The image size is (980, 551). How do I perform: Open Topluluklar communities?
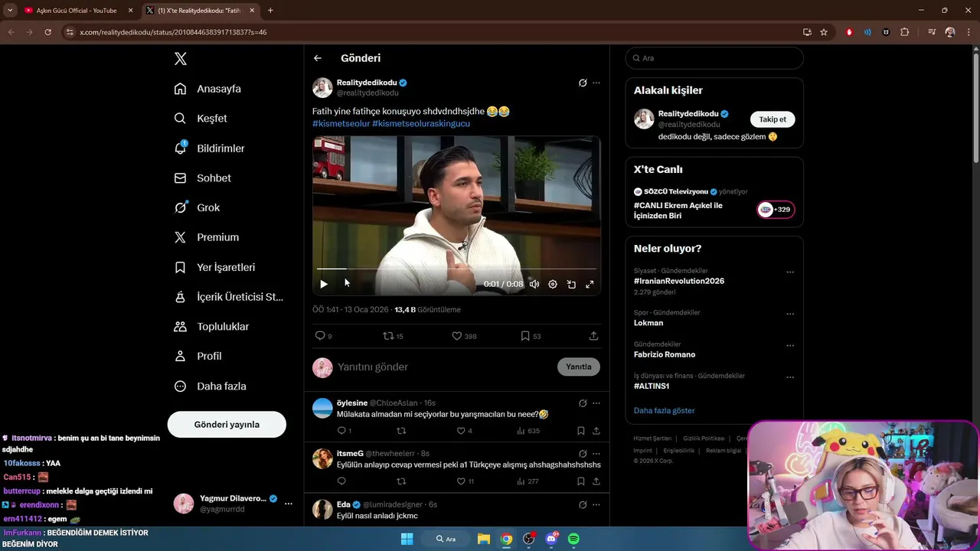coord(211,327)
